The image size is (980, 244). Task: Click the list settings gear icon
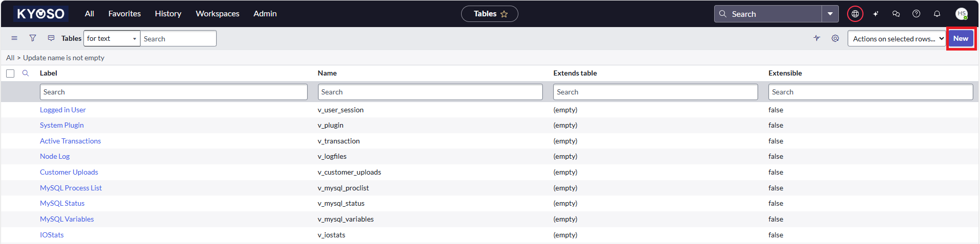[x=835, y=38]
